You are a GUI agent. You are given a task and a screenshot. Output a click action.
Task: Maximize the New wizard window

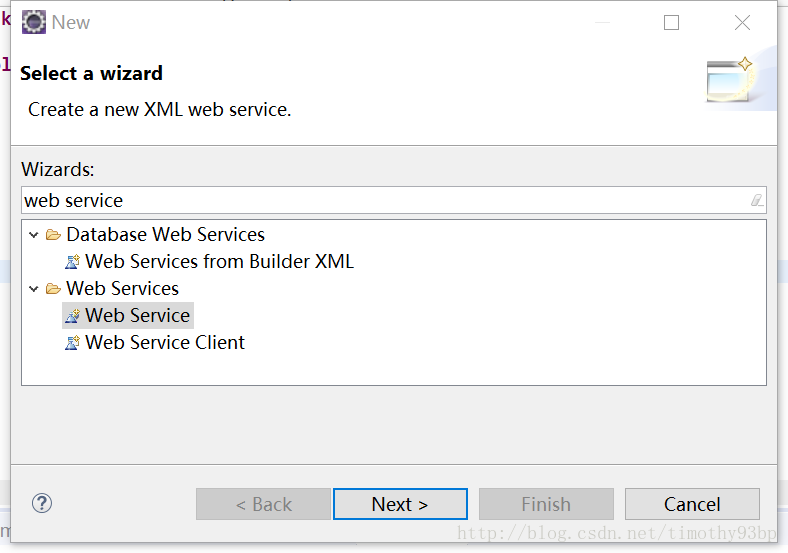pos(671,23)
